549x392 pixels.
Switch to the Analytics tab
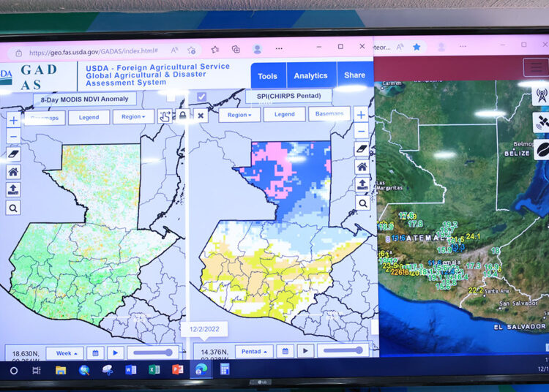click(310, 75)
